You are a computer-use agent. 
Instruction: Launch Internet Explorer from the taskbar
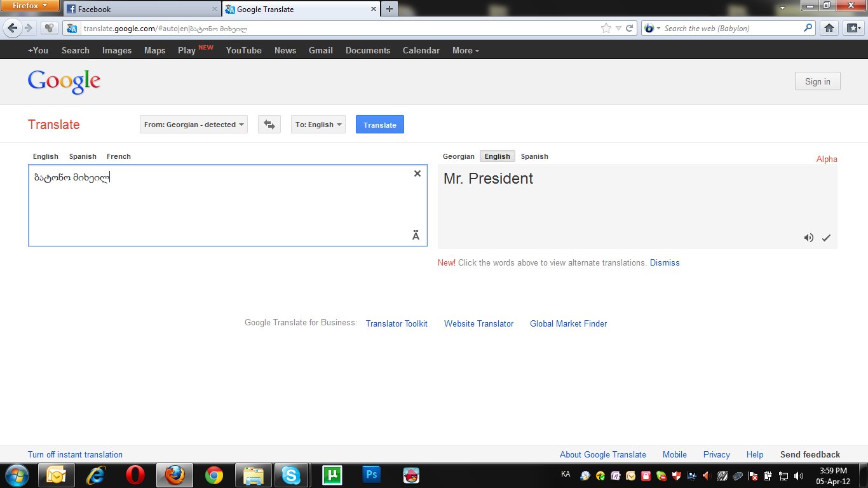pos(95,475)
